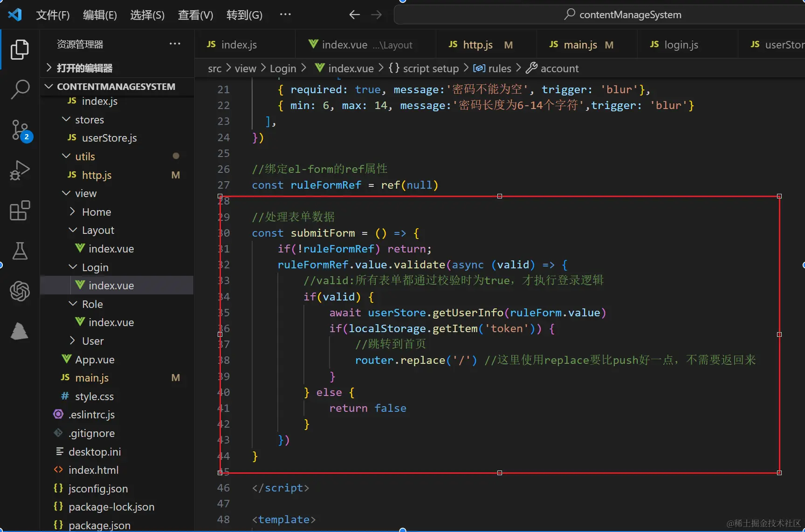The image size is (805, 532).
Task: Open the 选择(S) menu
Action: click(147, 15)
